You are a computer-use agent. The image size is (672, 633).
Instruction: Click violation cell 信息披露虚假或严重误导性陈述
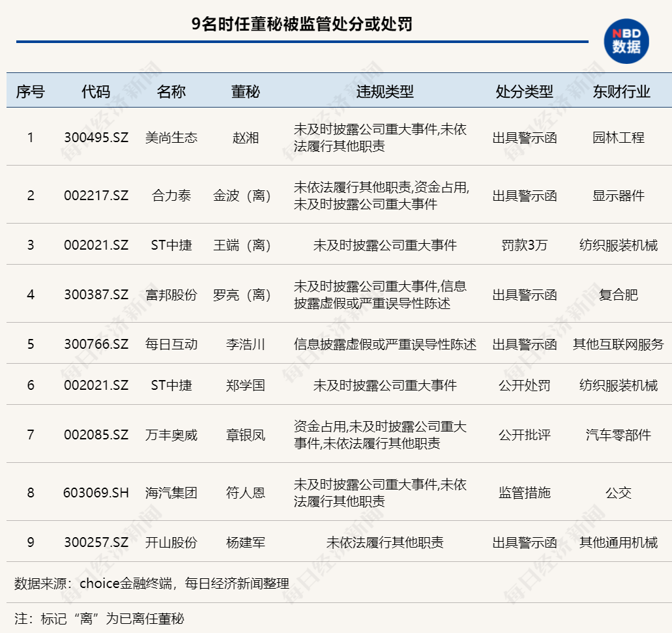point(385,344)
